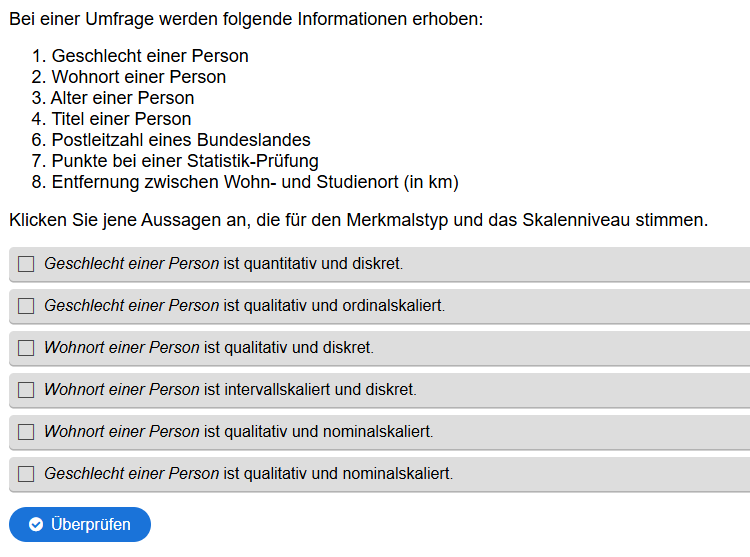Mark checkbox 'Wohnort ist qualitativ und nominalskaliert'
750x557 pixels.
tap(26, 432)
